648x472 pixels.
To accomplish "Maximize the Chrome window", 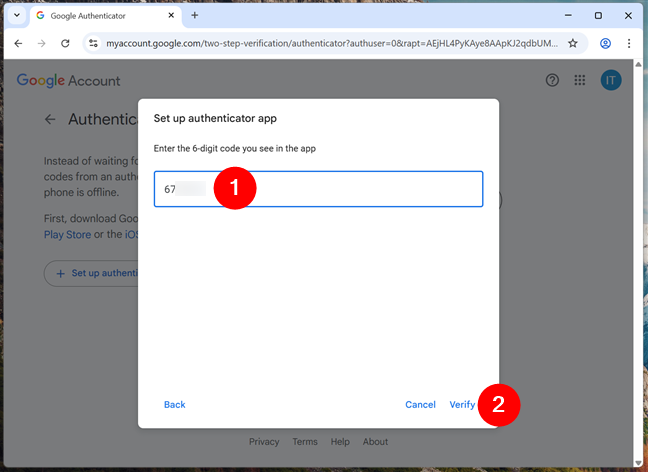I will [x=598, y=15].
